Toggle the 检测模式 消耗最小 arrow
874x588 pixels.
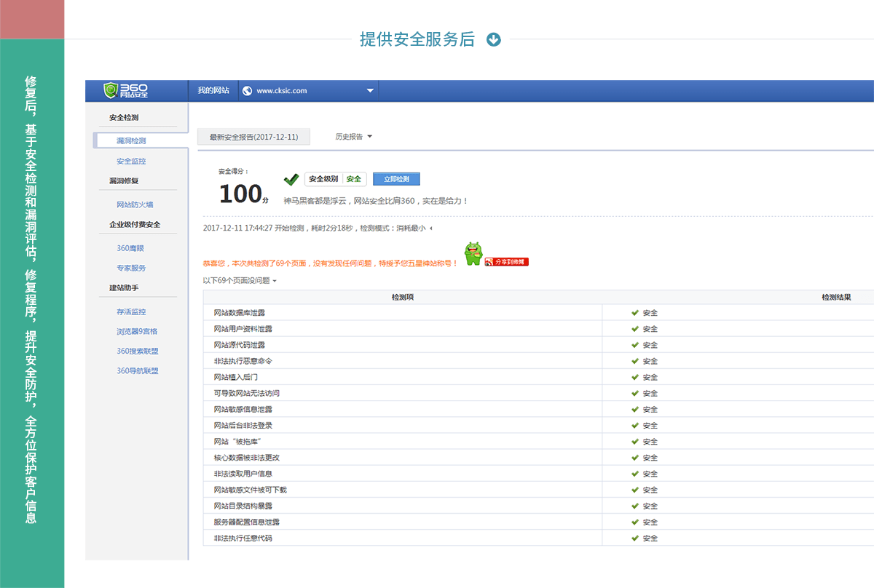(x=430, y=229)
